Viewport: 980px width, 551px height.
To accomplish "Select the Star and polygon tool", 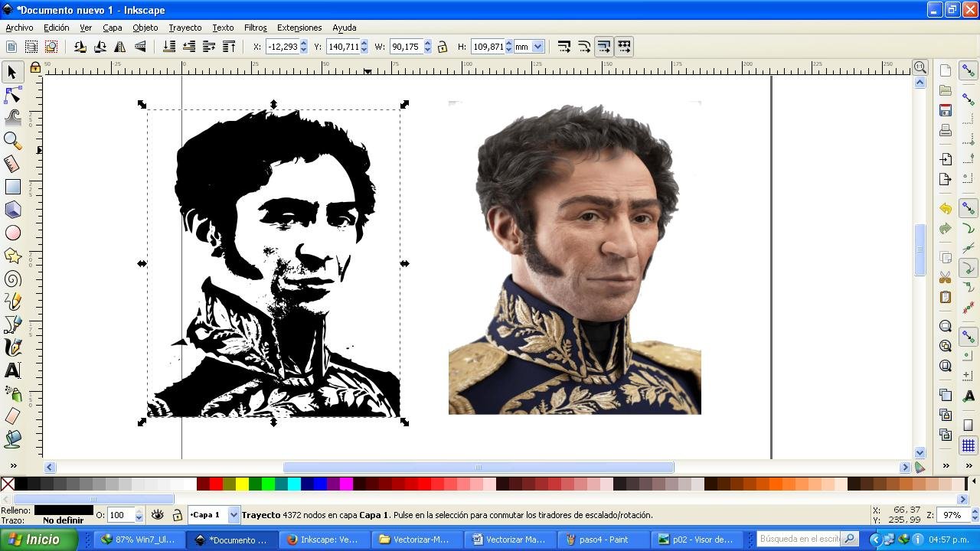I will [12, 256].
